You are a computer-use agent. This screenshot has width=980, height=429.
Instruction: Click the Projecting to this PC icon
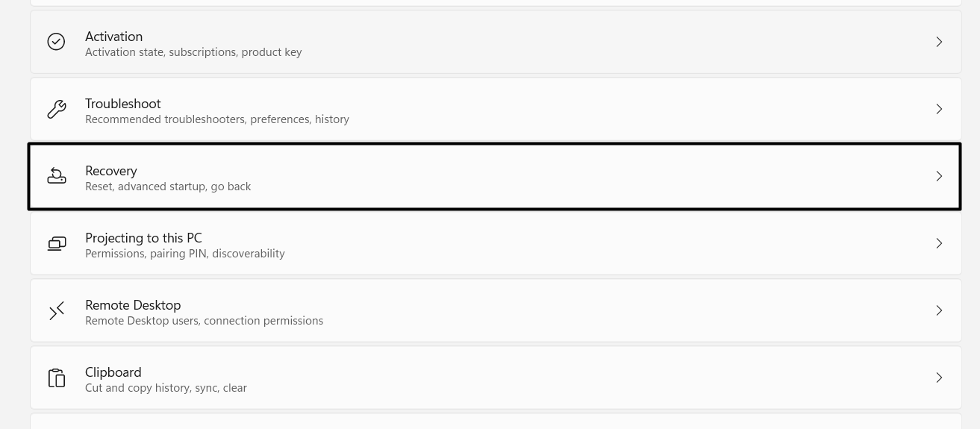pos(56,243)
